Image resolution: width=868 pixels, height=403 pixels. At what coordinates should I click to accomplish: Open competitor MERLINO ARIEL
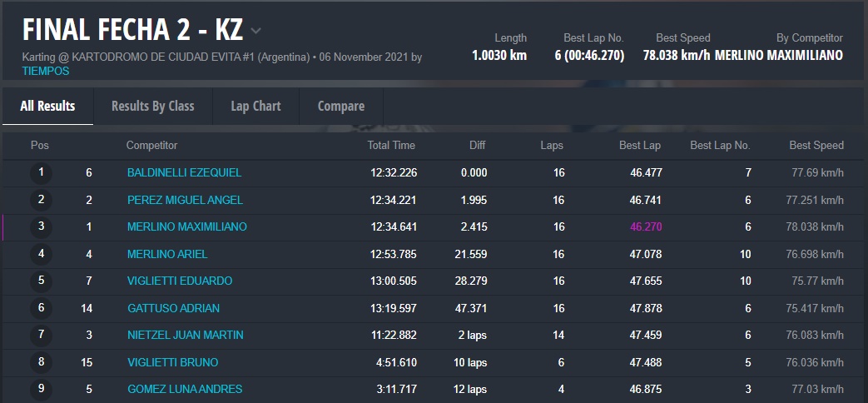coord(167,254)
